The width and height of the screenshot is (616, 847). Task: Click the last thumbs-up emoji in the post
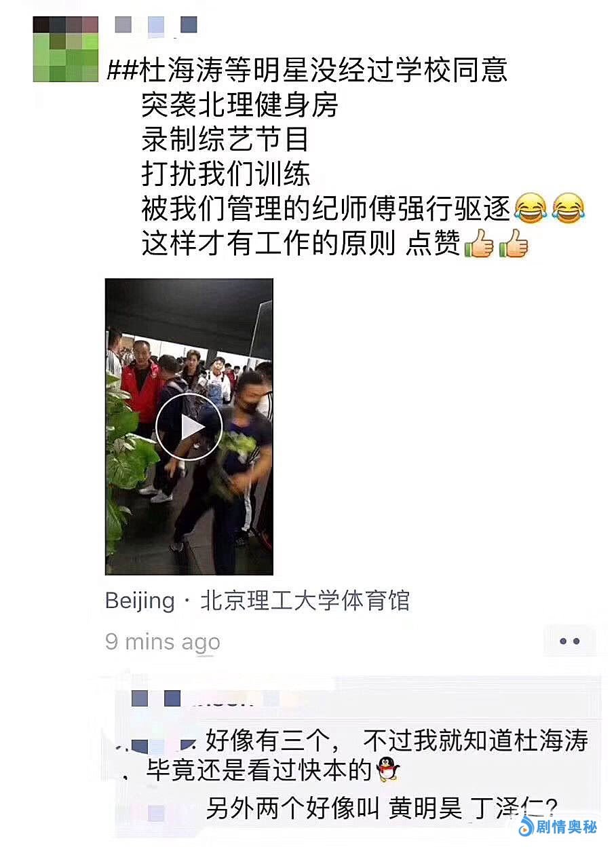coord(514,243)
